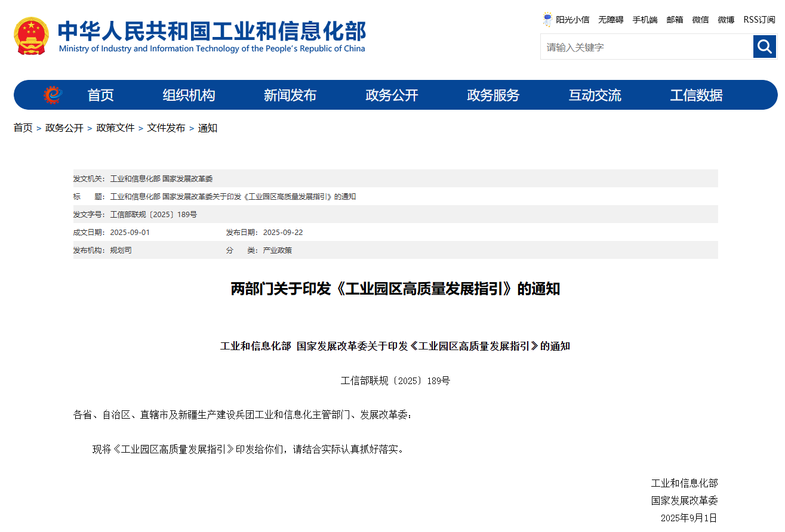This screenshot has width=785, height=532.
Task: Open the 微博 link at top
Action: (726, 20)
